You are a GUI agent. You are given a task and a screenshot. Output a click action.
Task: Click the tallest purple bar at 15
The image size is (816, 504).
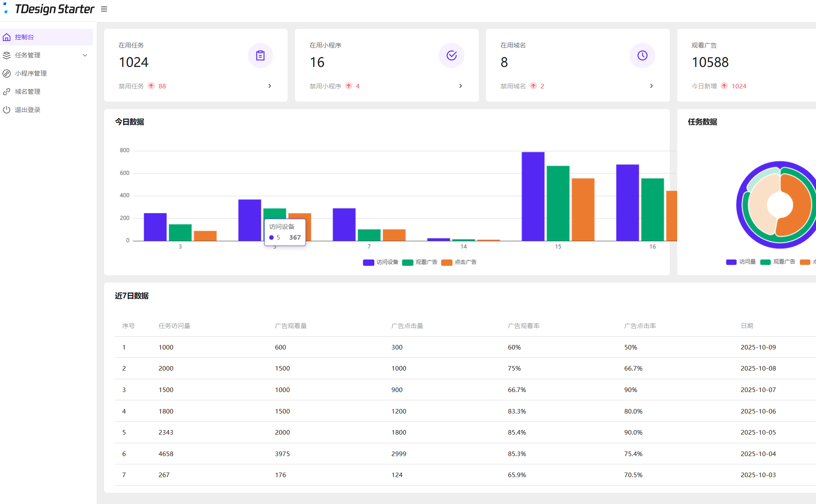pos(533,196)
